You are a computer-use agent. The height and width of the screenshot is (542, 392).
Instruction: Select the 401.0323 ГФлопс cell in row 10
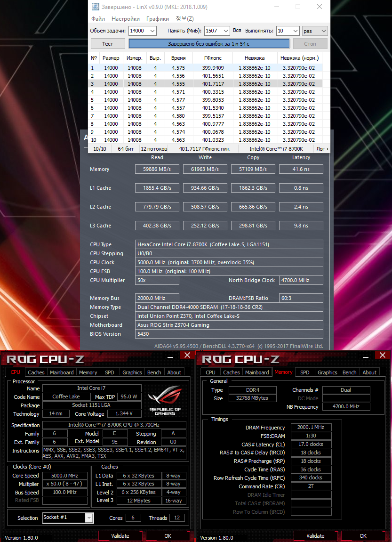(x=213, y=140)
